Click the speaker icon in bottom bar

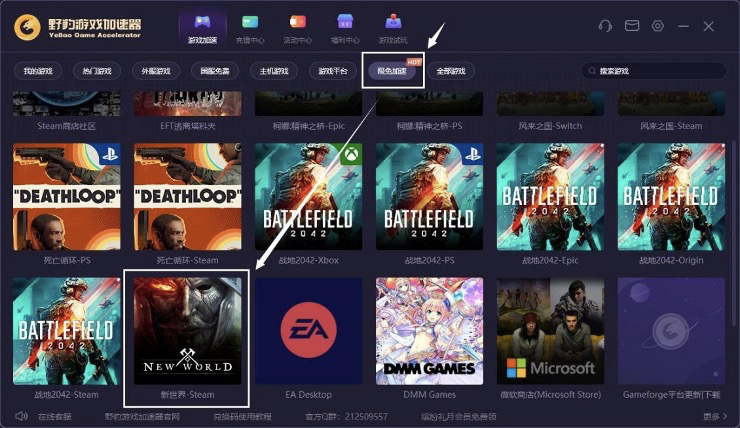point(21,415)
